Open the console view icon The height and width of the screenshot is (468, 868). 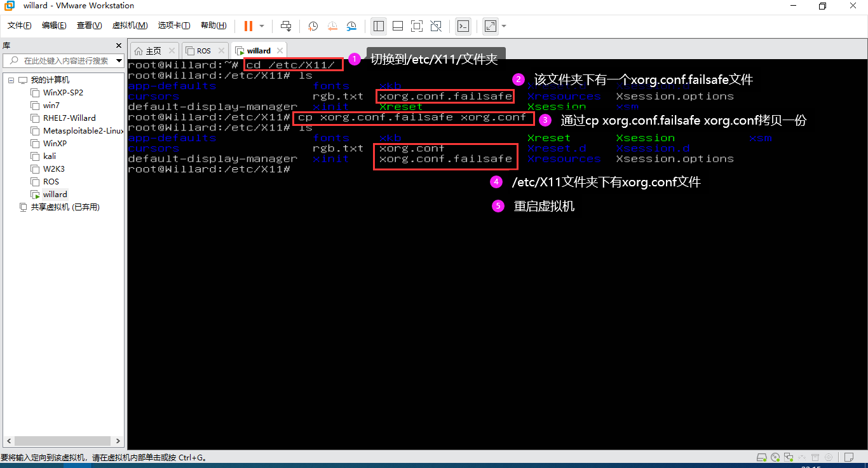point(464,26)
